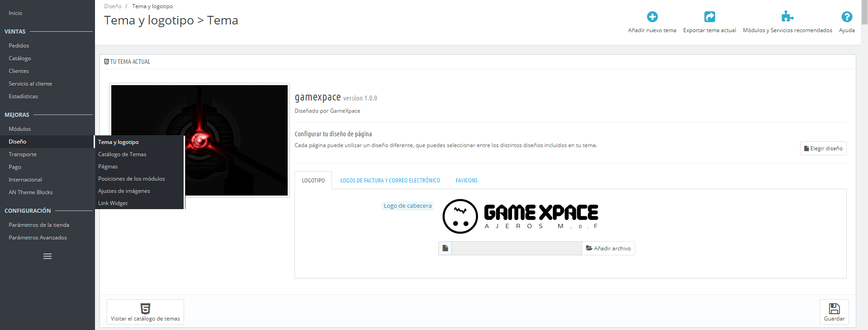Click the gamexpace theme preview thumbnail
This screenshot has height=330, width=868.
[x=199, y=140]
